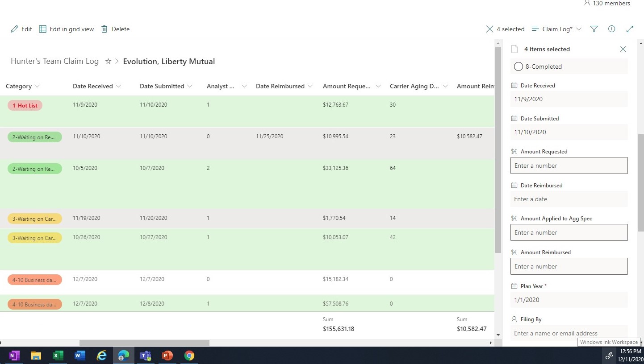
Task: Open PowerPoint from the taskbar
Action: (167, 356)
